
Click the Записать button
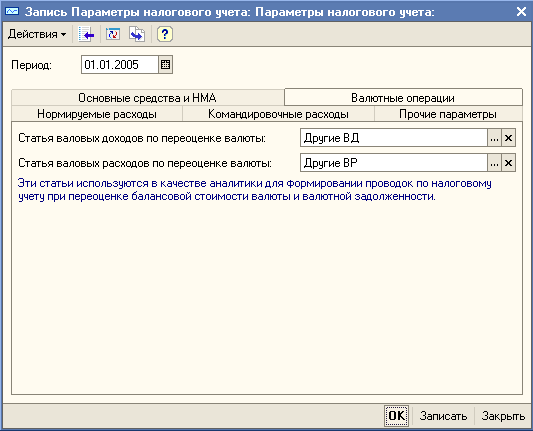coord(443,416)
